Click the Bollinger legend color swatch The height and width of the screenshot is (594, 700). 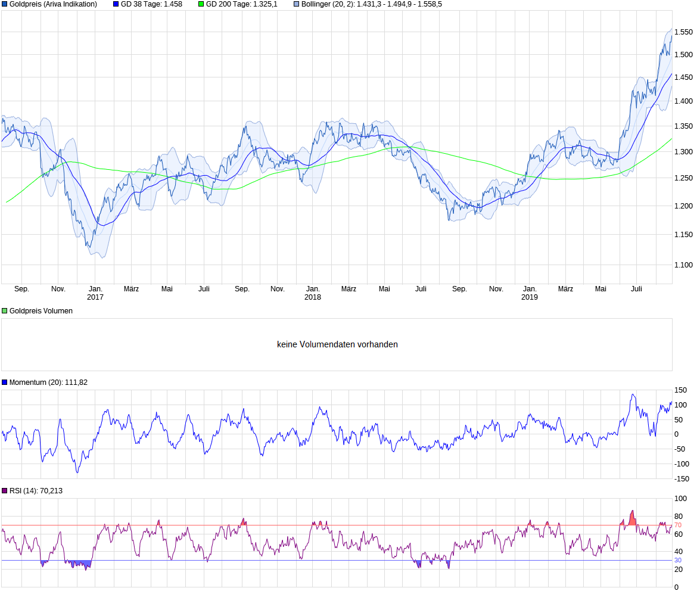(297, 4)
